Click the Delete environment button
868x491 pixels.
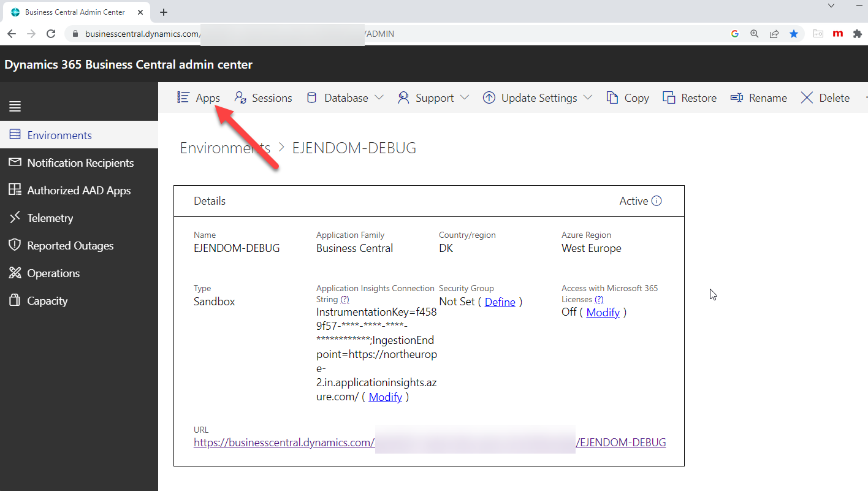(x=825, y=97)
